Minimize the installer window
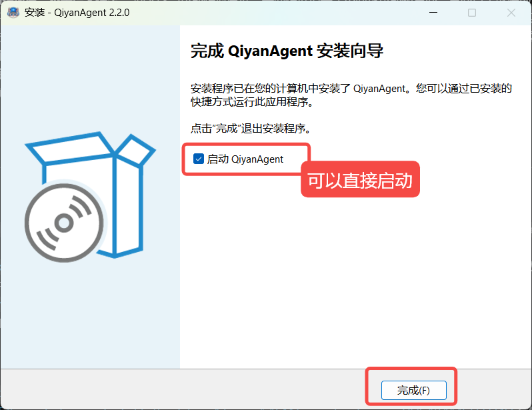 tap(433, 13)
